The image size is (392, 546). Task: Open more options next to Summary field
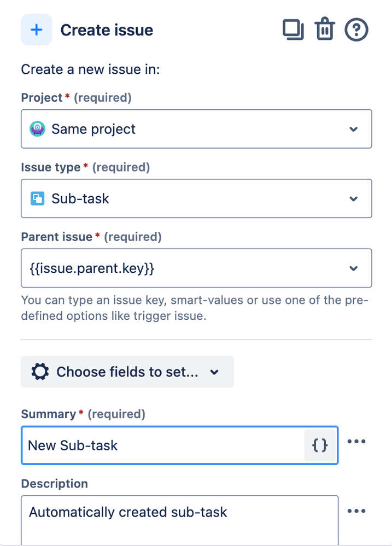coord(356,442)
